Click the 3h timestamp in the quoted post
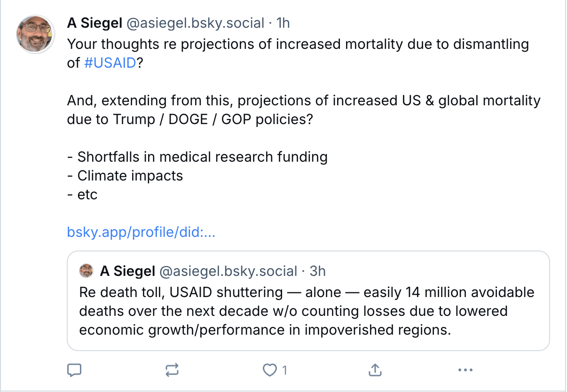Screen dimensions: 567x392 [318, 271]
